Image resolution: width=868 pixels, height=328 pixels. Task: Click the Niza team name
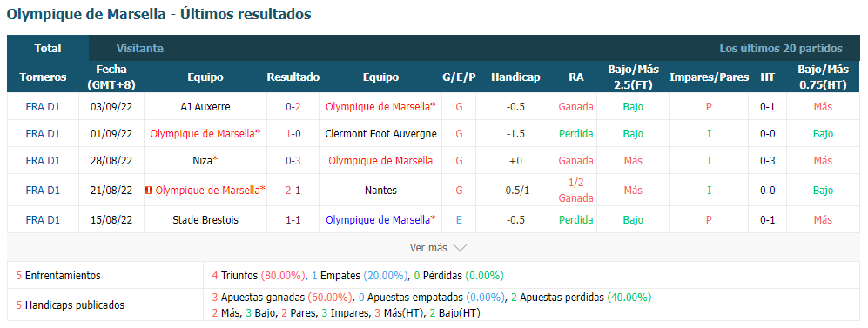coord(202,160)
